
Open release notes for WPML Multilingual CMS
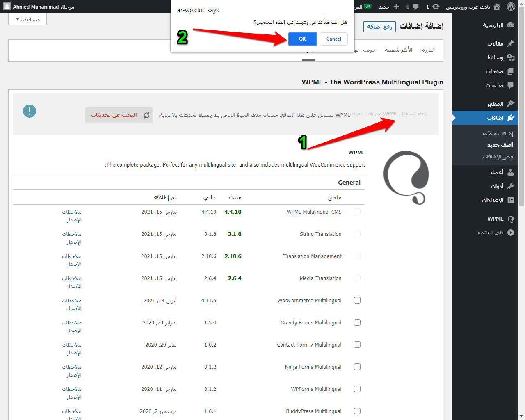click(x=72, y=216)
